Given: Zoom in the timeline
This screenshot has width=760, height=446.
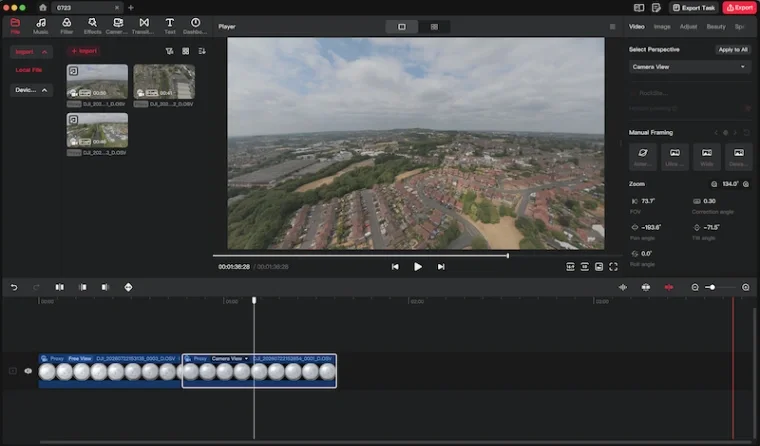Looking at the screenshot, I should coord(745,287).
